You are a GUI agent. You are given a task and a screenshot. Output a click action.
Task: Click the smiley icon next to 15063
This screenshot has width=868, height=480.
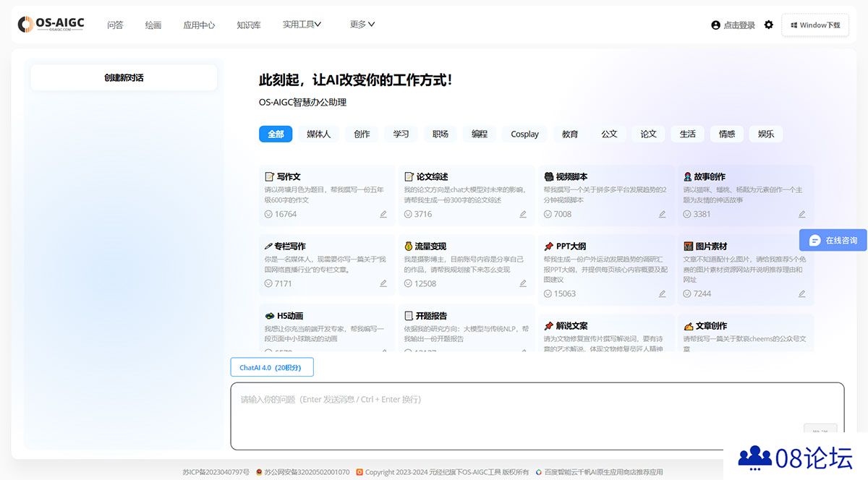(x=548, y=293)
